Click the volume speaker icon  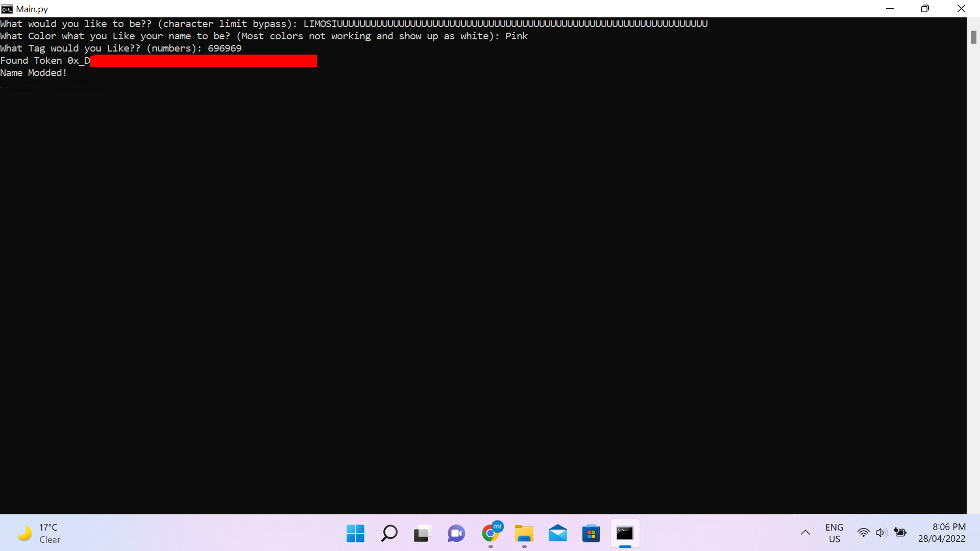pyautogui.click(x=882, y=532)
